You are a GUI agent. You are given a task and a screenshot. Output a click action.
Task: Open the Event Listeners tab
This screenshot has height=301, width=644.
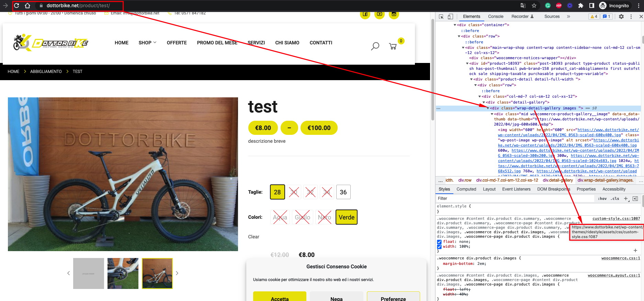(516, 189)
